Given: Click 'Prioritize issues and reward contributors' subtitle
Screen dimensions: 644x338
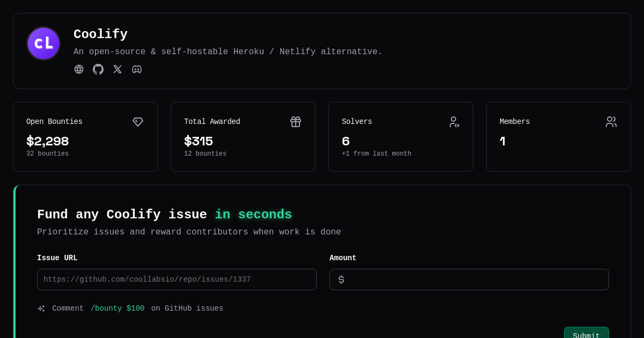Looking at the screenshot, I should [189, 232].
